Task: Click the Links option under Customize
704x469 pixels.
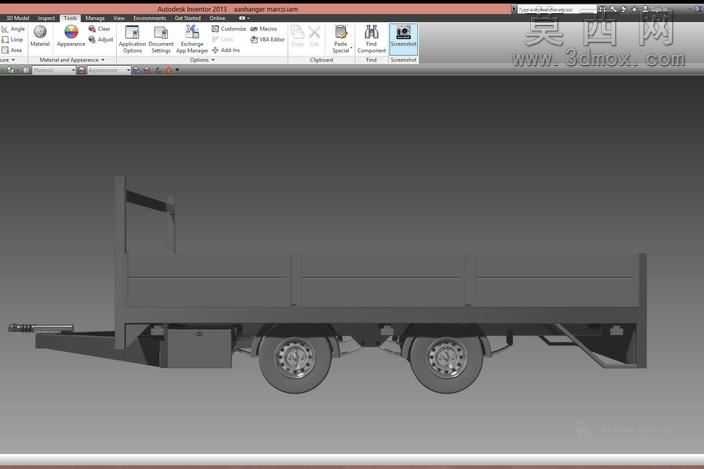Action: (x=223, y=39)
